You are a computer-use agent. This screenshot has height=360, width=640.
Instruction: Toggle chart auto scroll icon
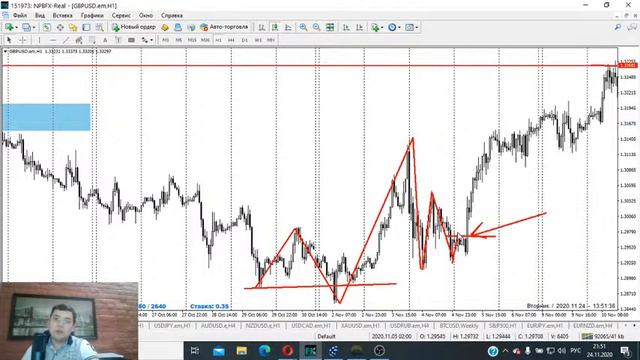click(x=346, y=27)
